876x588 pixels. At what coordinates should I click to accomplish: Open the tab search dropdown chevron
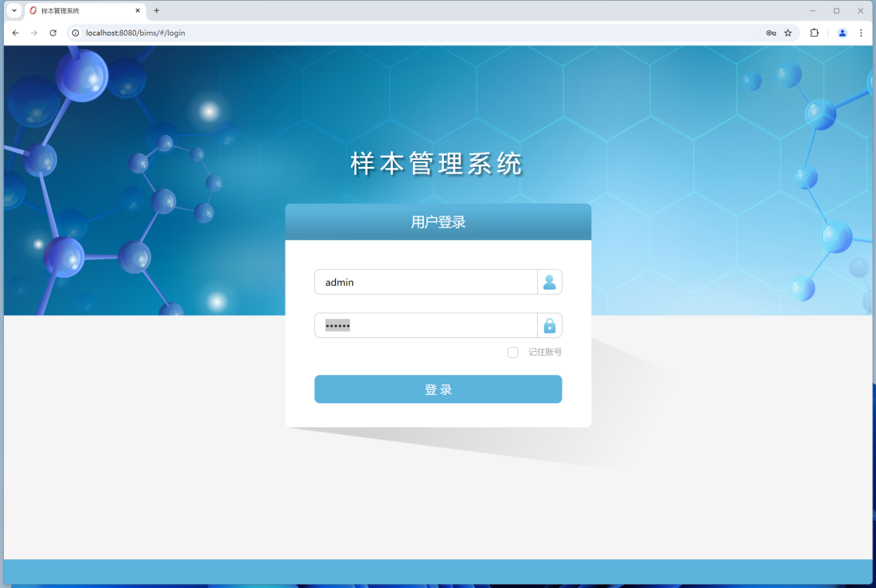14,10
